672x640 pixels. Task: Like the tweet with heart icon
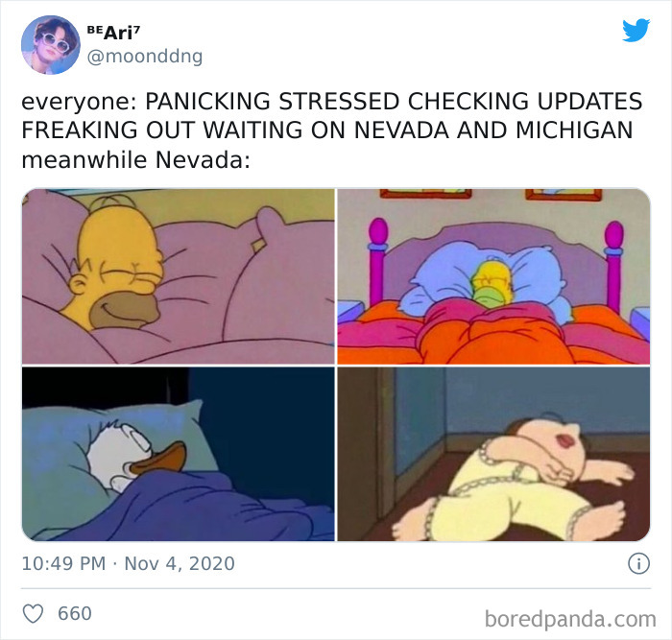33,613
